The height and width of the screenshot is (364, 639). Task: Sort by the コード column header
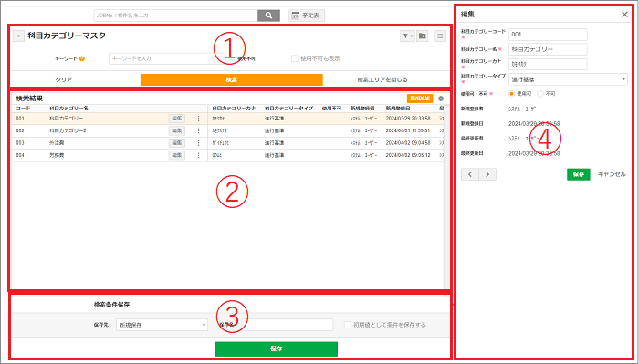[23, 109]
